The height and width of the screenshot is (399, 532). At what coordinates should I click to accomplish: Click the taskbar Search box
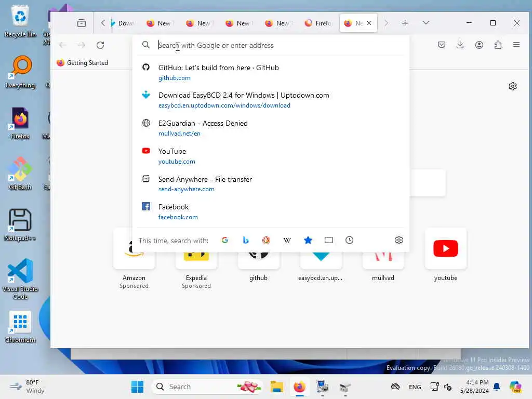click(207, 387)
